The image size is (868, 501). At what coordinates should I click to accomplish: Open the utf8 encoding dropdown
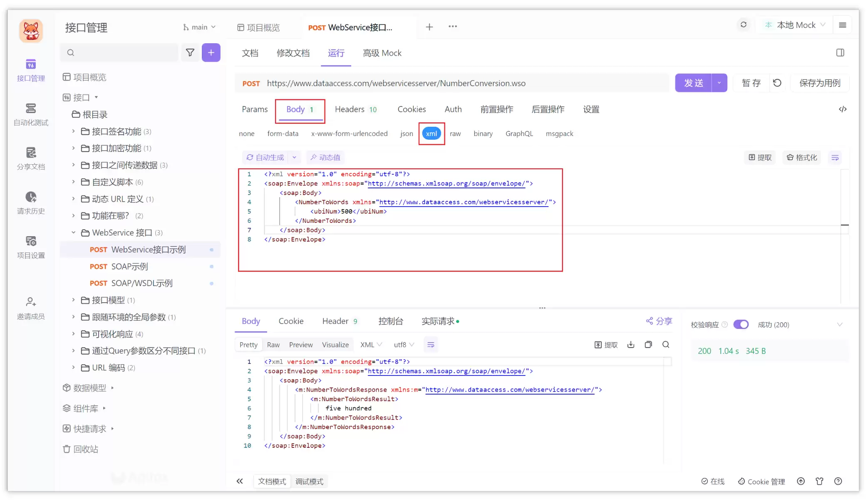pos(404,345)
